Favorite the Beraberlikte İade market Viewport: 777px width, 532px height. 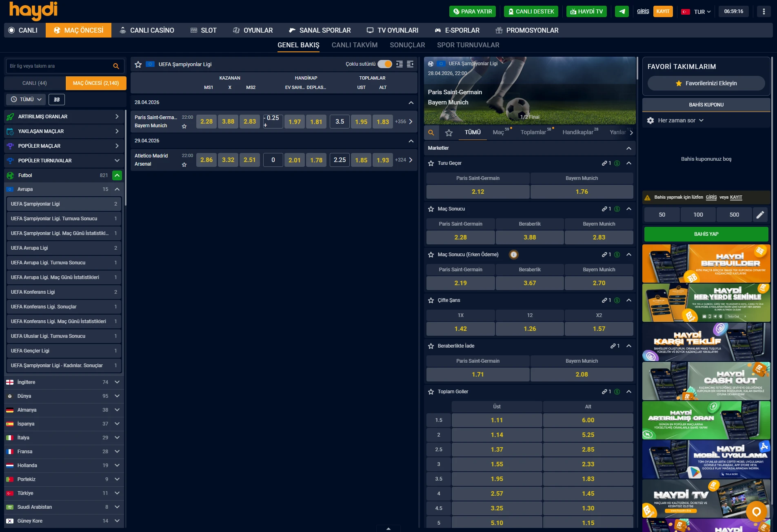click(x=431, y=346)
